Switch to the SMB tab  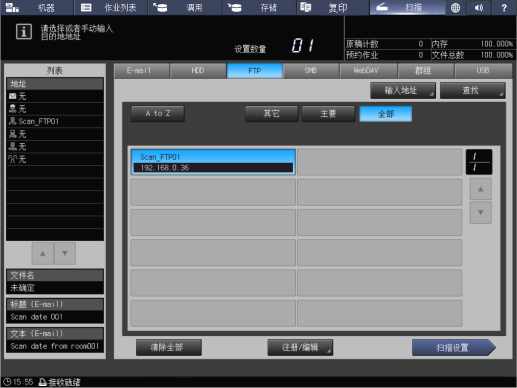click(311, 71)
